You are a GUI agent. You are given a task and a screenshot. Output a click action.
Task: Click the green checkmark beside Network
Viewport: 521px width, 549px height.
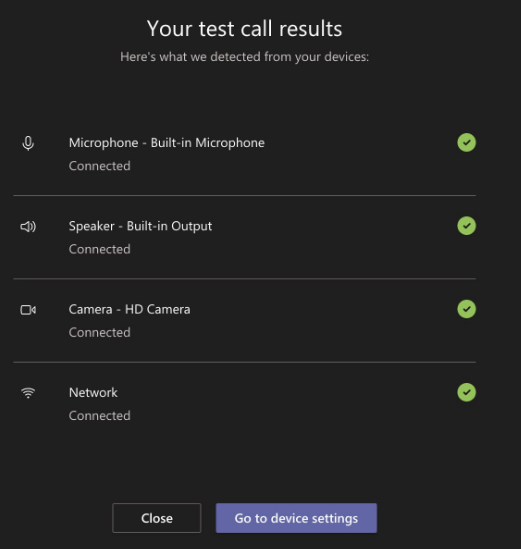pos(466,392)
